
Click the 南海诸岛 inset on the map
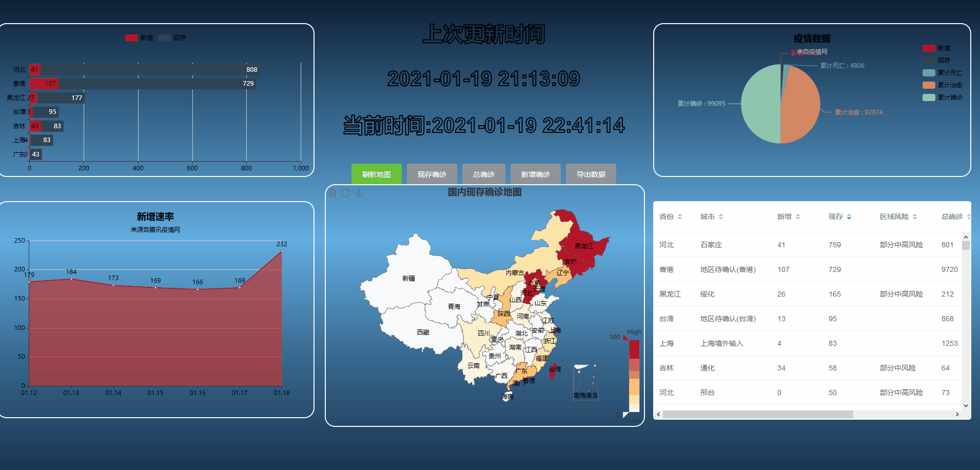point(585,382)
